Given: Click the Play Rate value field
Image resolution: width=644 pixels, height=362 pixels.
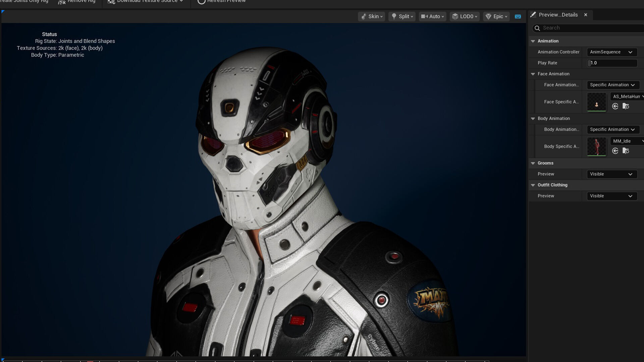Looking at the screenshot, I should click(x=612, y=63).
